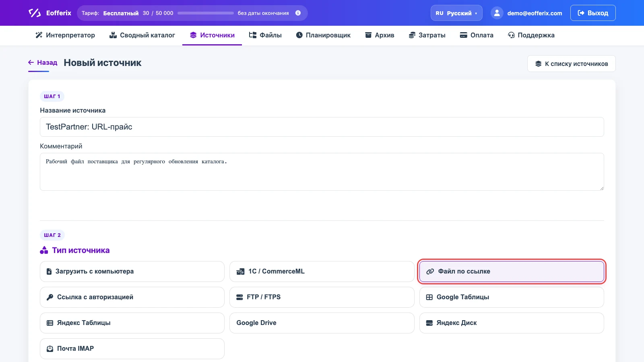Click the Название источника input field

(322, 127)
